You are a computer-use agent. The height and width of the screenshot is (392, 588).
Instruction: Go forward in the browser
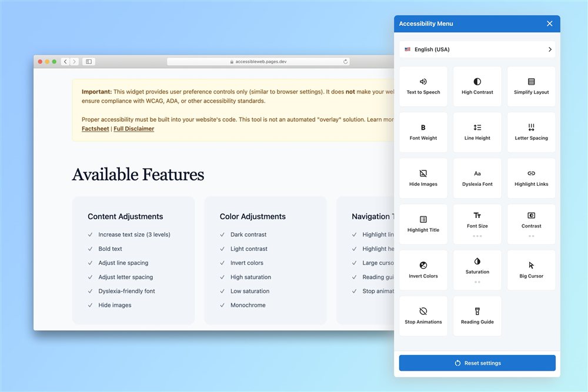tap(74, 62)
